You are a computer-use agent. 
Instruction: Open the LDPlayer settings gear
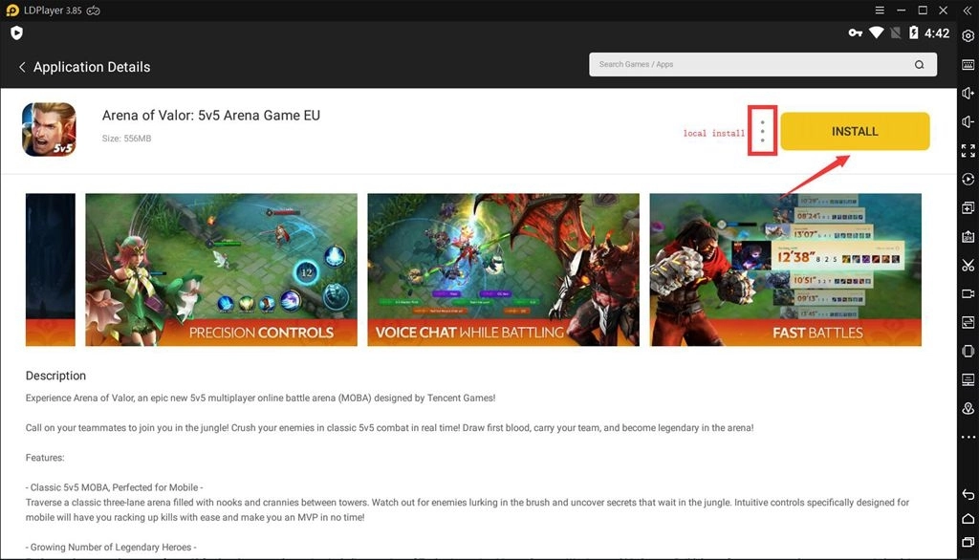(x=968, y=36)
